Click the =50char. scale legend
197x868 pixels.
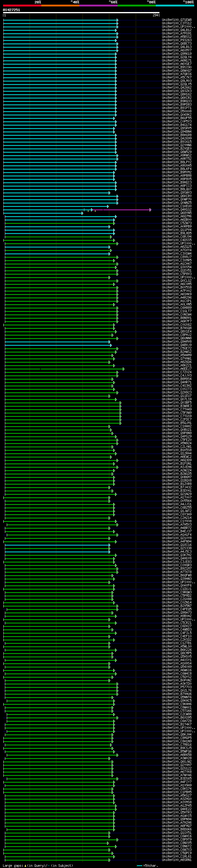[147, 866]
